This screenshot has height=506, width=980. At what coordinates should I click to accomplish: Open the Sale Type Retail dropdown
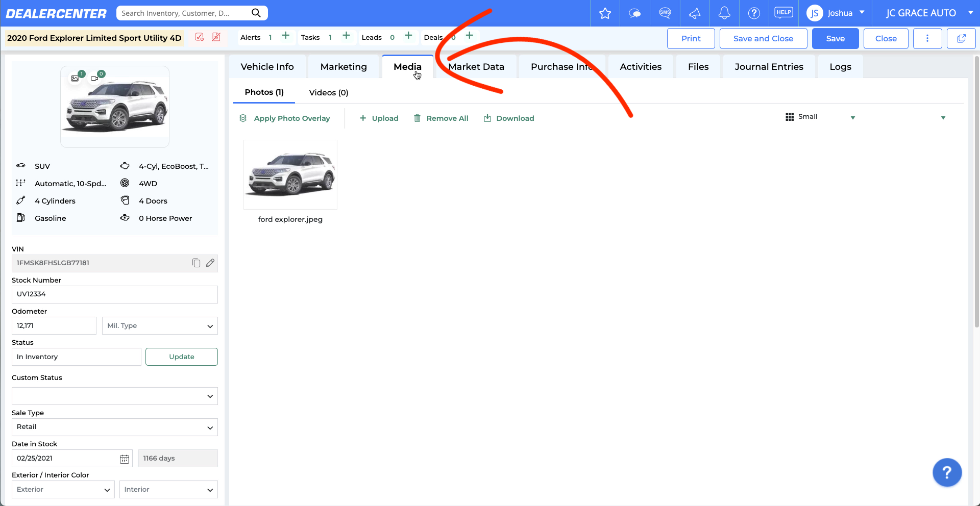pos(115,427)
